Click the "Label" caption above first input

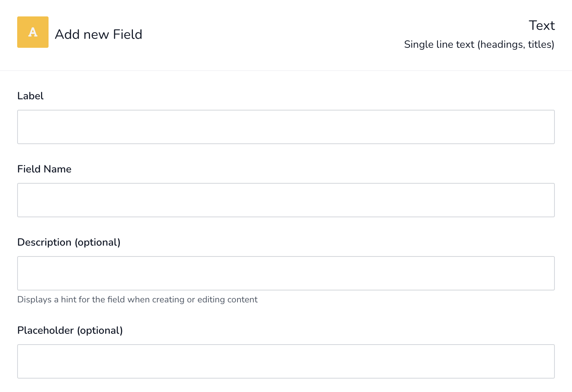pos(31,96)
